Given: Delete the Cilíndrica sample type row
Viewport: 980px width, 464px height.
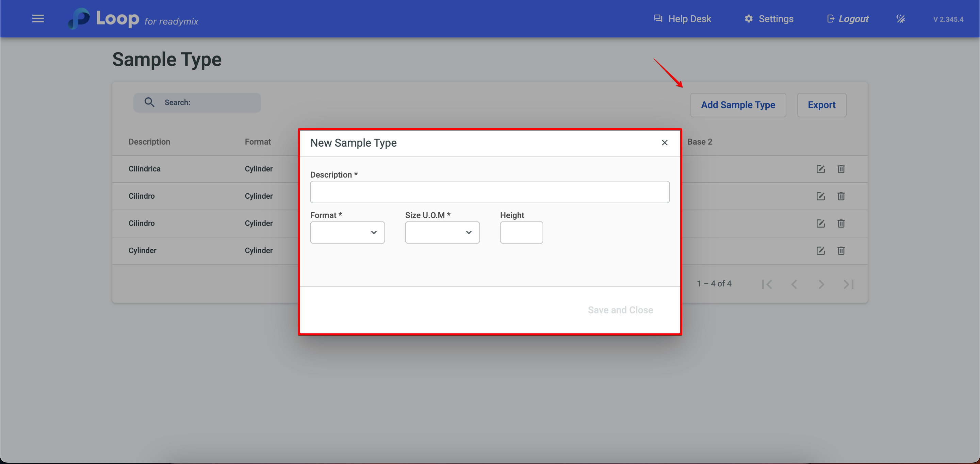Looking at the screenshot, I should point(841,169).
